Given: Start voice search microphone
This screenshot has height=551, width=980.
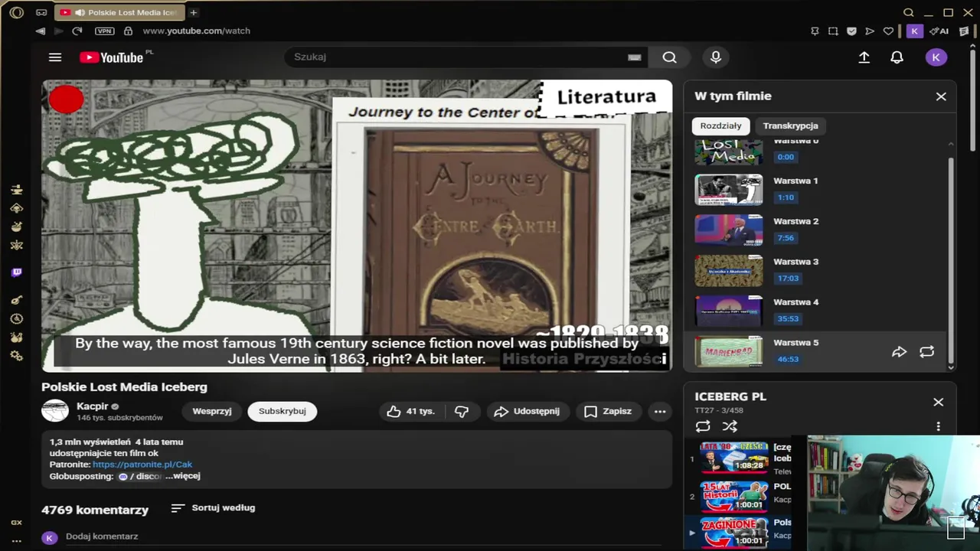Looking at the screenshot, I should pyautogui.click(x=716, y=57).
